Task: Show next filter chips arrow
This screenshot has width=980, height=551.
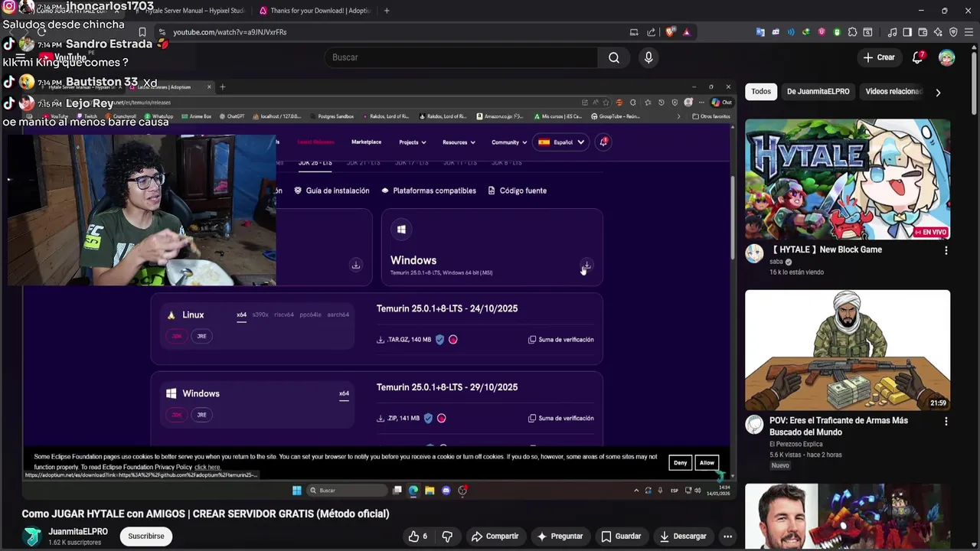Action: click(938, 93)
